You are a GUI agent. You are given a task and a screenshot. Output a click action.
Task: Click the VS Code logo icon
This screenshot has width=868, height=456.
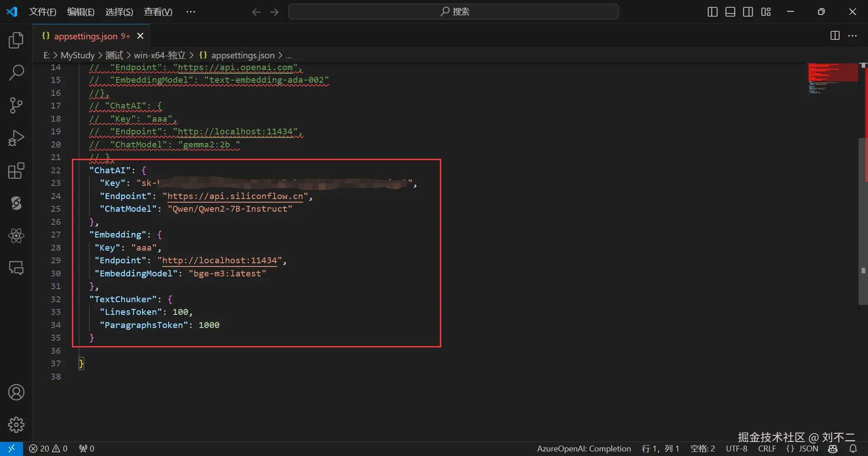pos(12,12)
